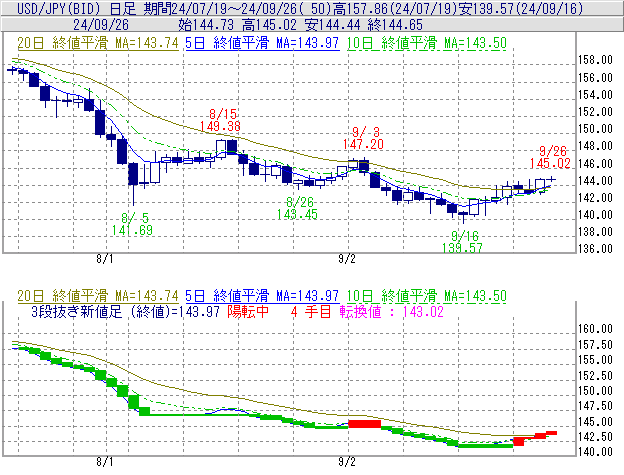Click the 3段抜き新値足 (終値)=143.97 label

(x=125, y=311)
